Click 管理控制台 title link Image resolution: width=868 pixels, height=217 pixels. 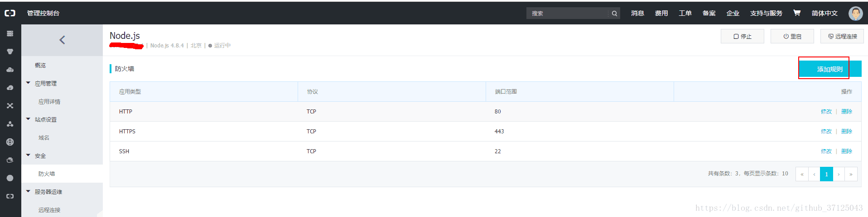click(43, 14)
